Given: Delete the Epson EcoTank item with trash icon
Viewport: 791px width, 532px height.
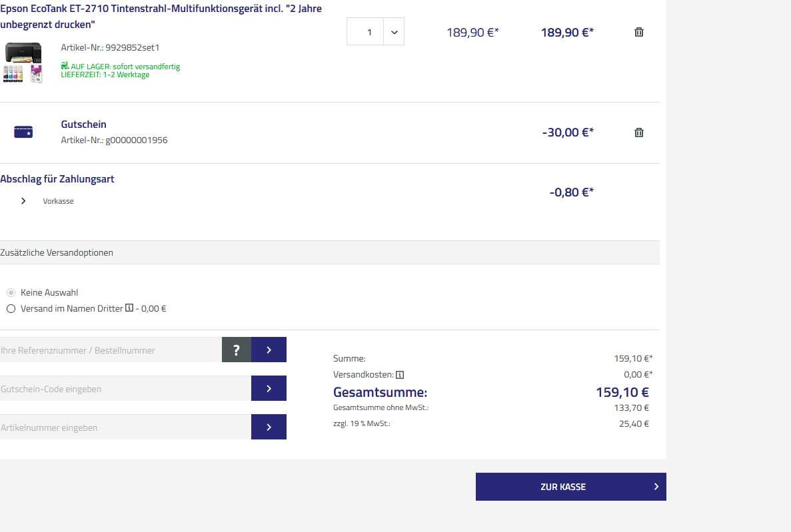Looking at the screenshot, I should coord(638,32).
